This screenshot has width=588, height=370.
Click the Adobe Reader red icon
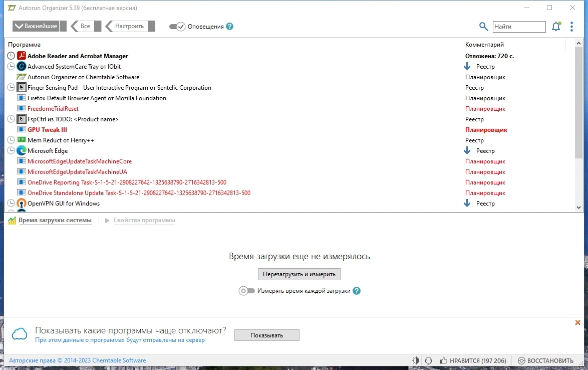[22, 56]
